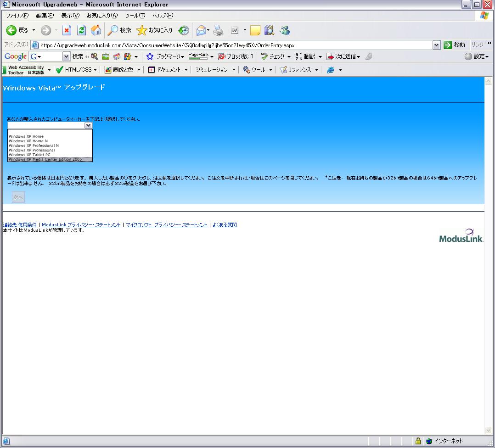Screen dimensions: 495x448
Task: Click the 移動 Go button
Action: click(x=455, y=45)
